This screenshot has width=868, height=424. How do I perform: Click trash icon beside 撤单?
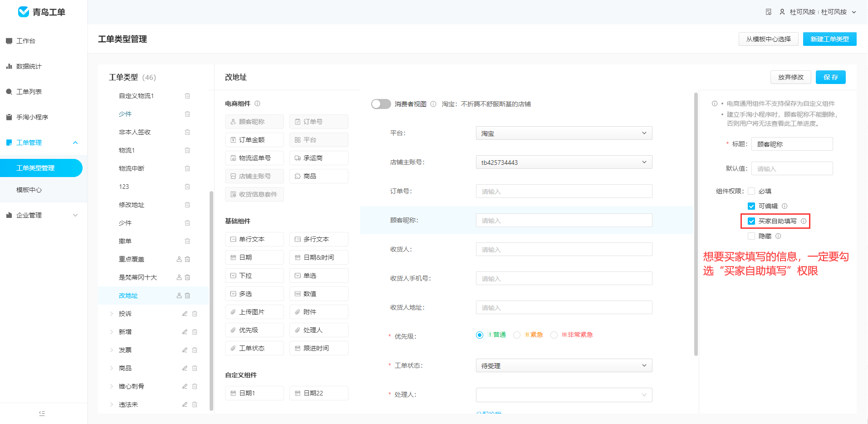point(187,241)
